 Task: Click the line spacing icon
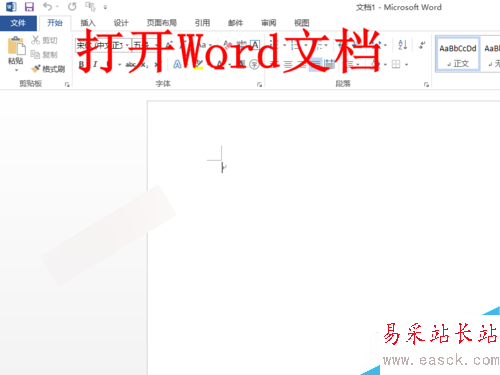350,64
